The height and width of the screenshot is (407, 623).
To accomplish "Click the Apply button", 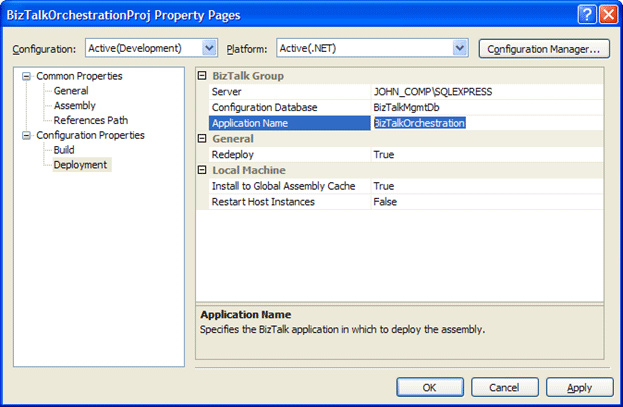I will (x=579, y=387).
